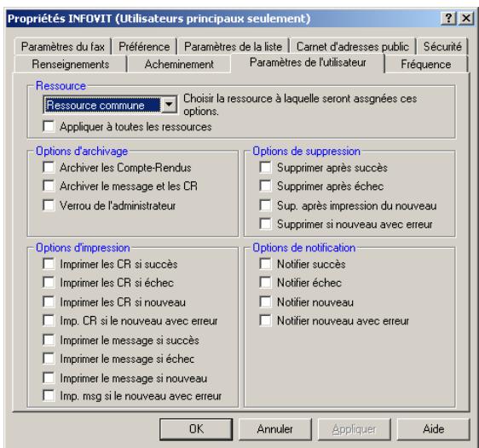Switch to Carnet d'adresses public tab
This screenshot has height=448, width=479.
point(353,46)
